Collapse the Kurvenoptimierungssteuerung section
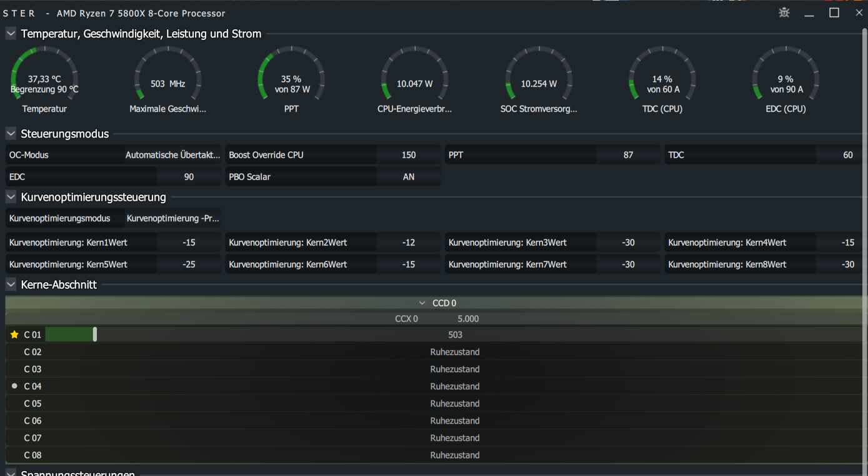 point(11,197)
